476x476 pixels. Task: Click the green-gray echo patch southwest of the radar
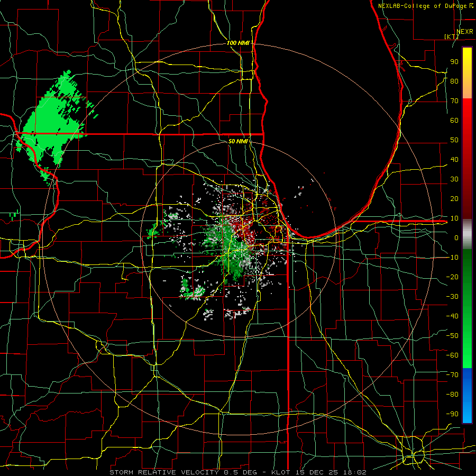(192, 290)
